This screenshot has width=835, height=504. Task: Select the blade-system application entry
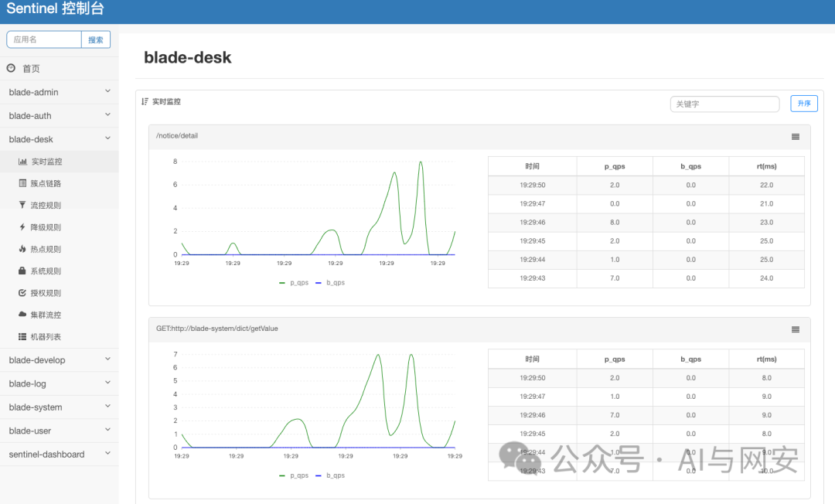point(59,407)
